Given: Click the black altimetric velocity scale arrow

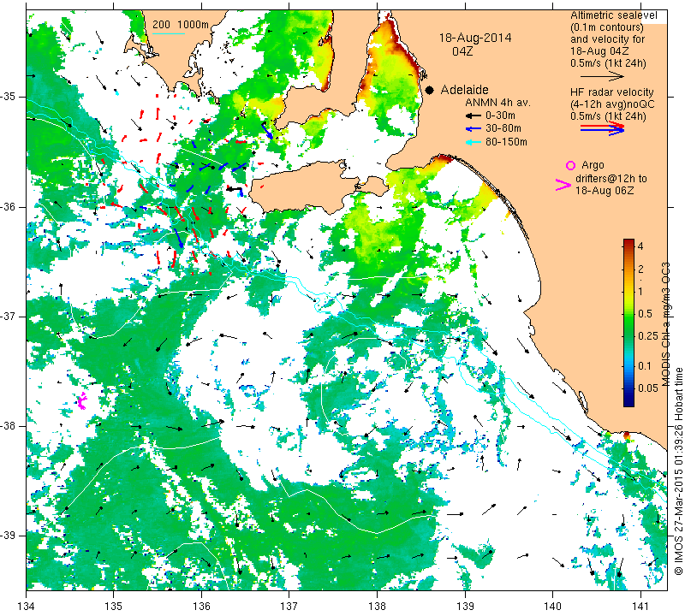Looking at the screenshot, I should [603, 76].
